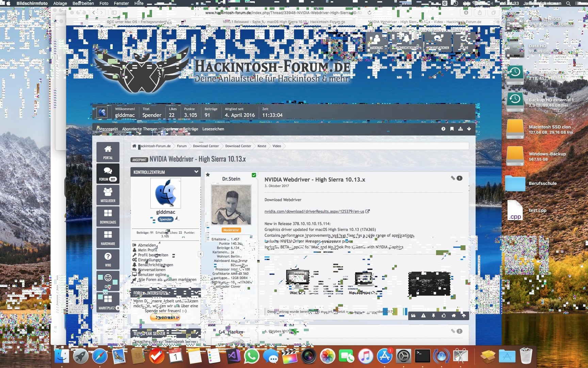This screenshot has height=368, width=588.
Task: Click the star icon beside Dr.Stein
Action: point(208,175)
